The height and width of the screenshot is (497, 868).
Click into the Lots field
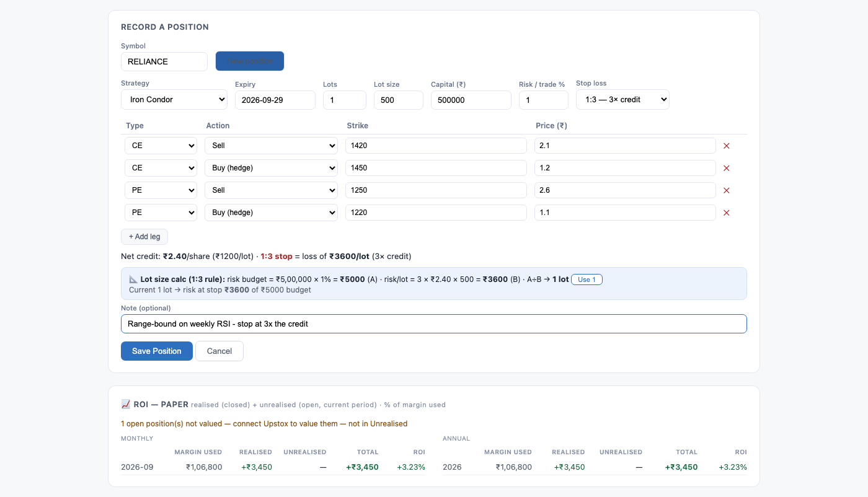point(345,100)
